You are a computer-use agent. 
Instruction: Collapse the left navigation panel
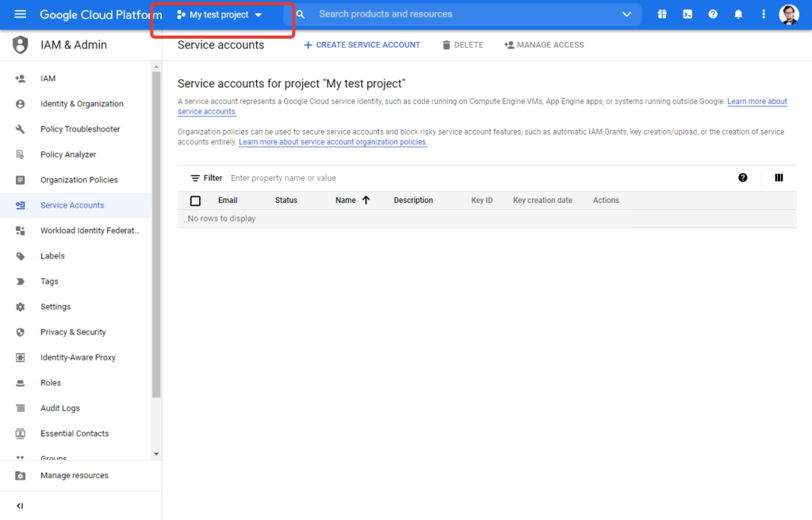[20, 506]
